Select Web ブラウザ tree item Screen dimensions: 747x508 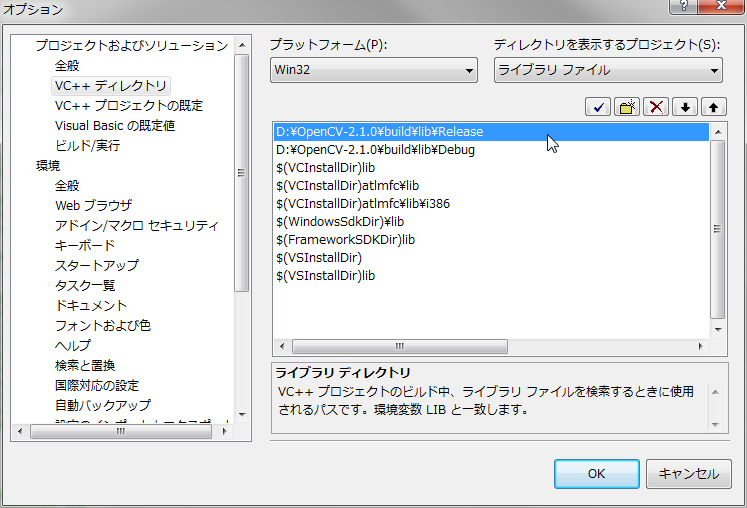[93, 206]
